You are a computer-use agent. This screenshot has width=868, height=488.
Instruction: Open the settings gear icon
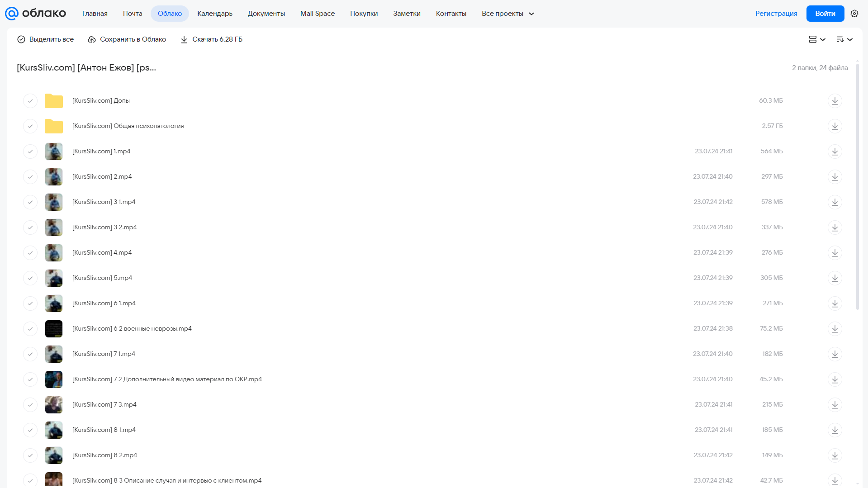[x=854, y=14]
